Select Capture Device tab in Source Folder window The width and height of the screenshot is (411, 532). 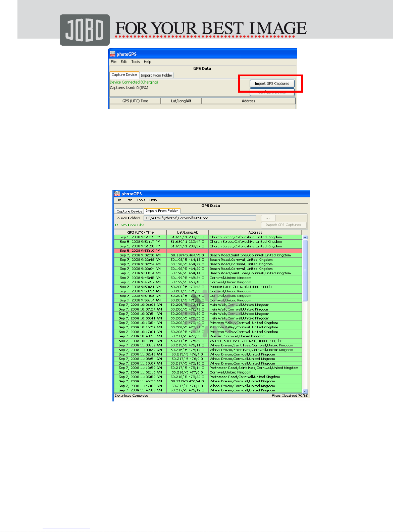pos(130,211)
